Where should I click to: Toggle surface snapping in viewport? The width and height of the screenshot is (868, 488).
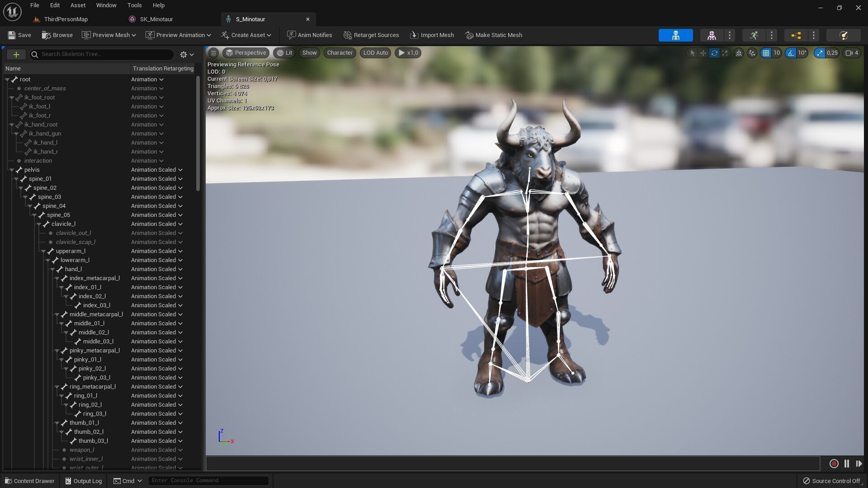[752, 53]
